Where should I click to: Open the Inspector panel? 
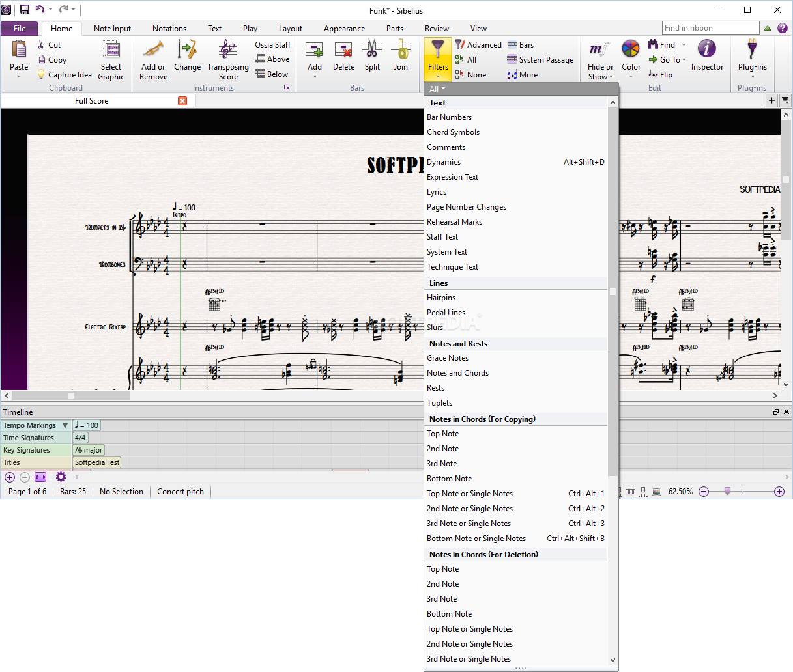[x=707, y=55]
